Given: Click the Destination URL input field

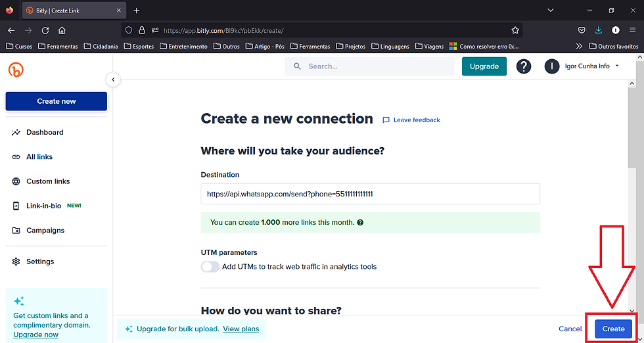Looking at the screenshot, I should 370,194.
